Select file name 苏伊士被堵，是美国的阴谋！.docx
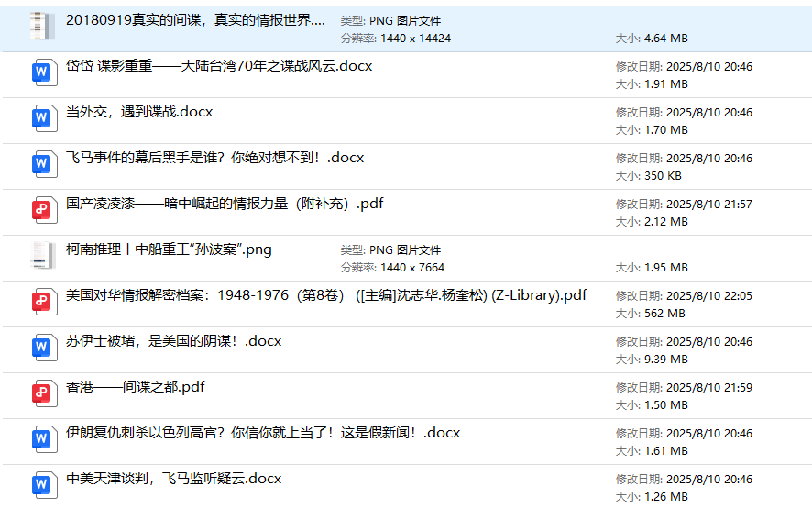This screenshot has width=812, height=520. coord(173,341)
